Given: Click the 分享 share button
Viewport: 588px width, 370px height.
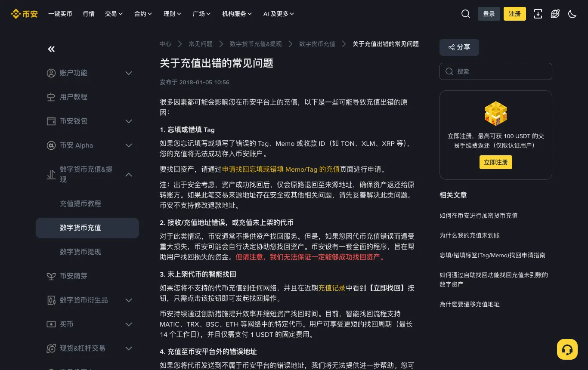Looking at the screenshot, I should (459, 47).
